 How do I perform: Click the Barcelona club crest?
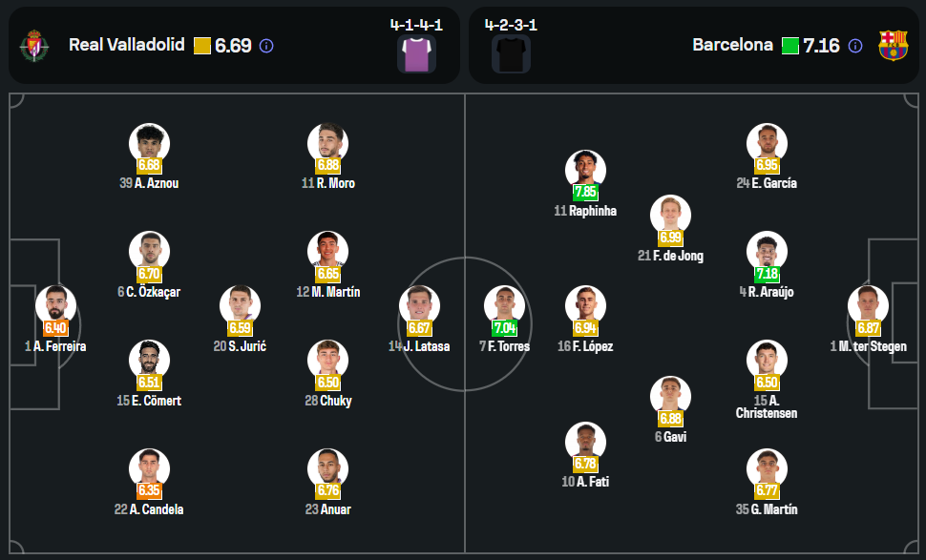(x=893, y=45)
